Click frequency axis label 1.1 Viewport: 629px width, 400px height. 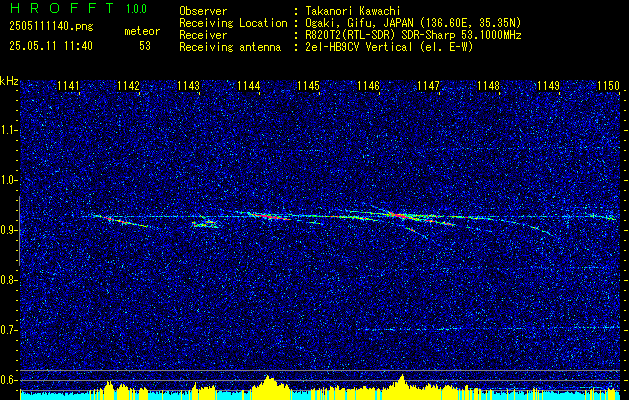pos(9,130)
